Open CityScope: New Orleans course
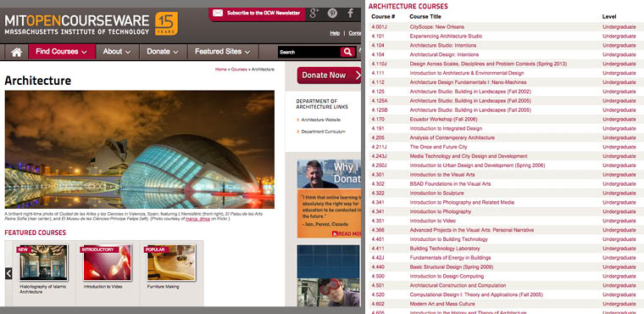The image size is (644, 314). point(437,27)
